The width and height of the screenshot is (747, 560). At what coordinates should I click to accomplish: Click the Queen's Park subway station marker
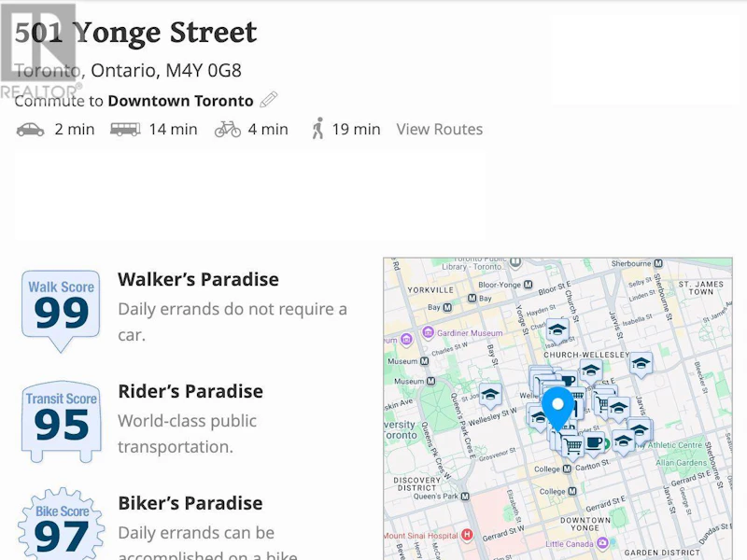[465, 497]
